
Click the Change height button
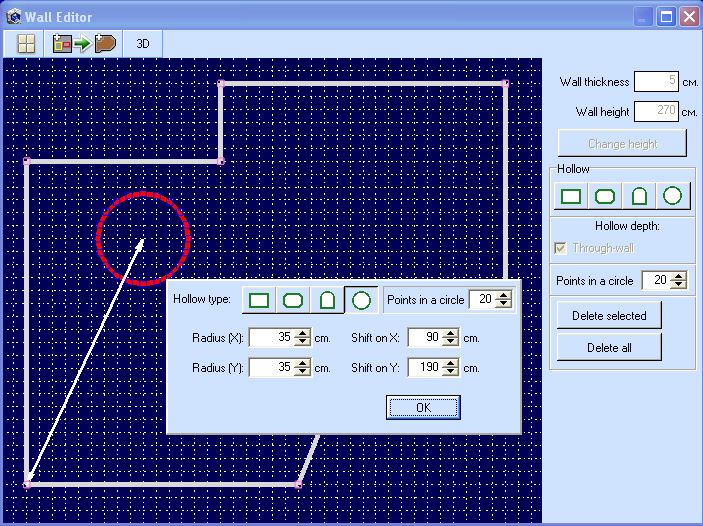(x=622, y=143)
